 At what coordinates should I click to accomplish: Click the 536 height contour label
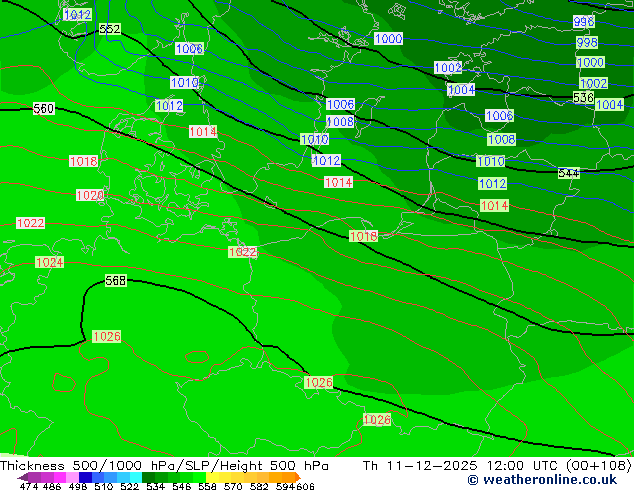point(583,98)
